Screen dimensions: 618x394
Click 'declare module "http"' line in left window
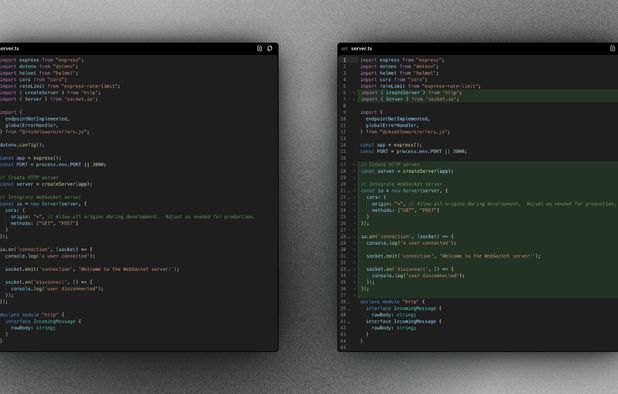(x=32, y=315)
